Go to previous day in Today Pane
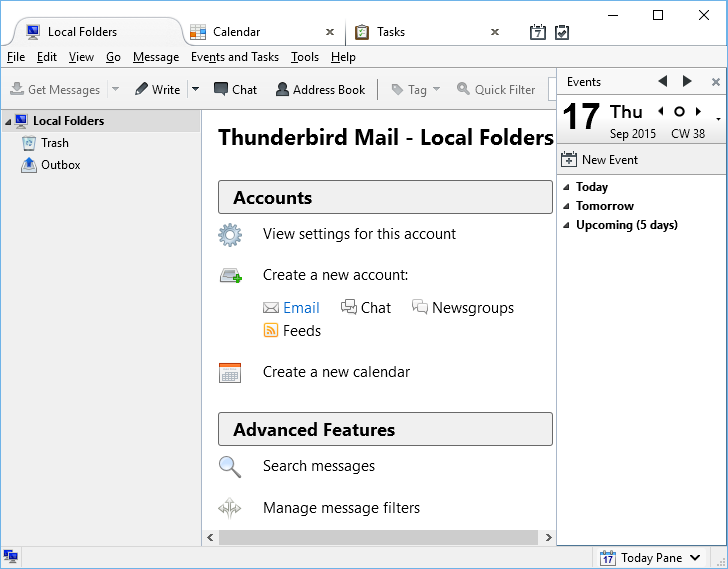728x569 pixels. point(661,111)
